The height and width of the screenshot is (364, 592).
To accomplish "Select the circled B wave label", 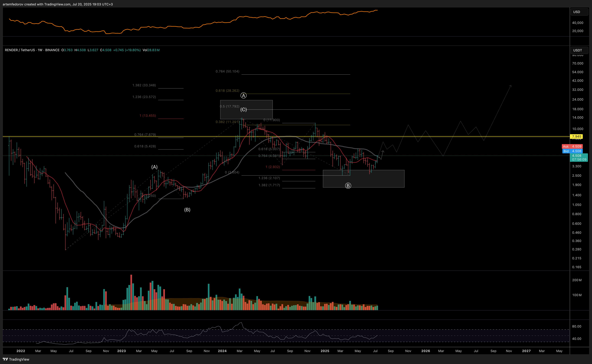I will pos(348,186).
